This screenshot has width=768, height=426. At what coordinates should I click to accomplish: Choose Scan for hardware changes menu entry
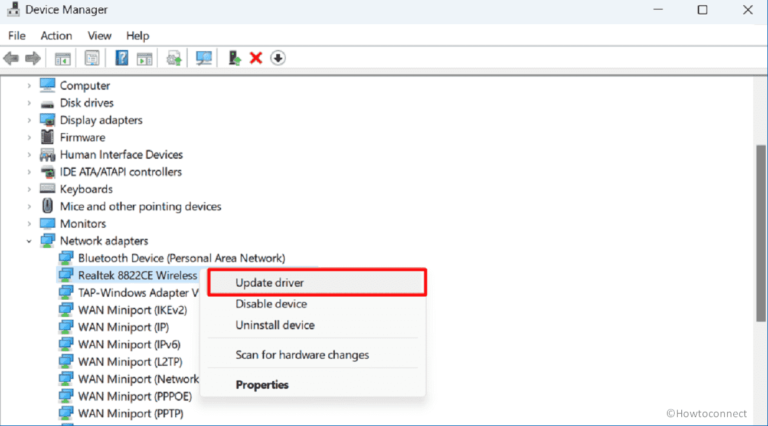tap(313, 355)
